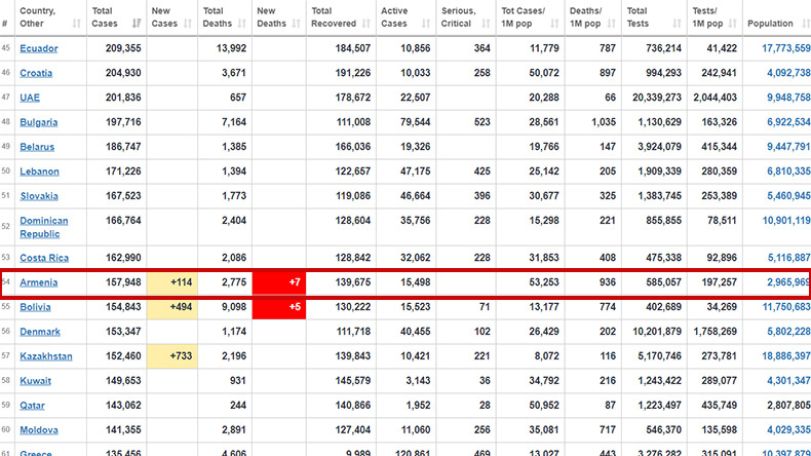Viewport: 811px width, 456px height.
Task: Open Dominican Republic's population link 10,901,119
Action: 786,221
